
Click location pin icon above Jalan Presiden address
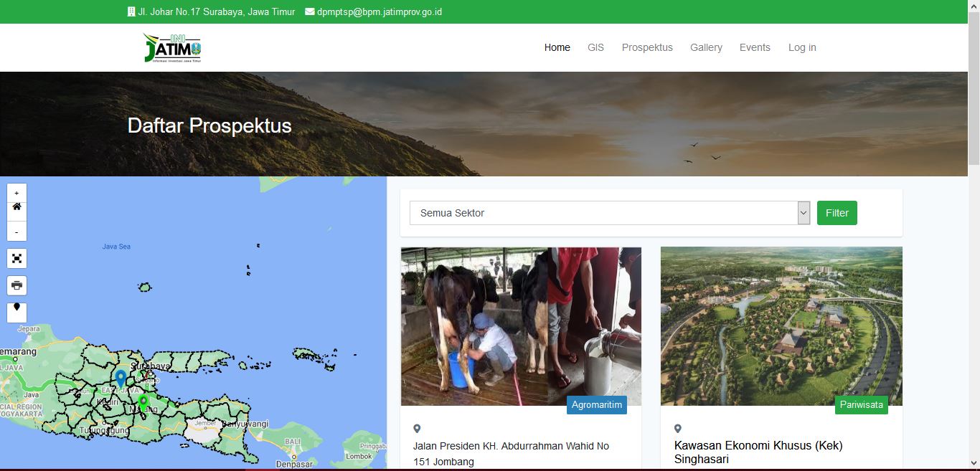tap(417, 429)
